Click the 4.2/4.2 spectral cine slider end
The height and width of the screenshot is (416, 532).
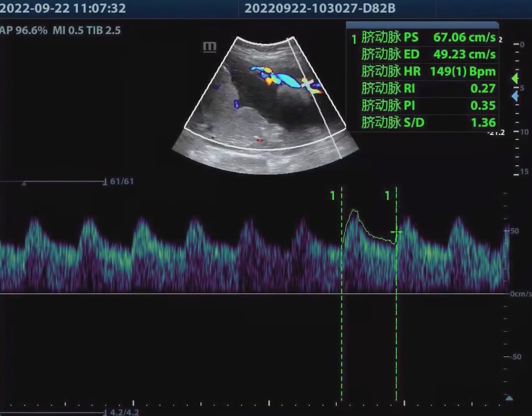tap(105, 412)
